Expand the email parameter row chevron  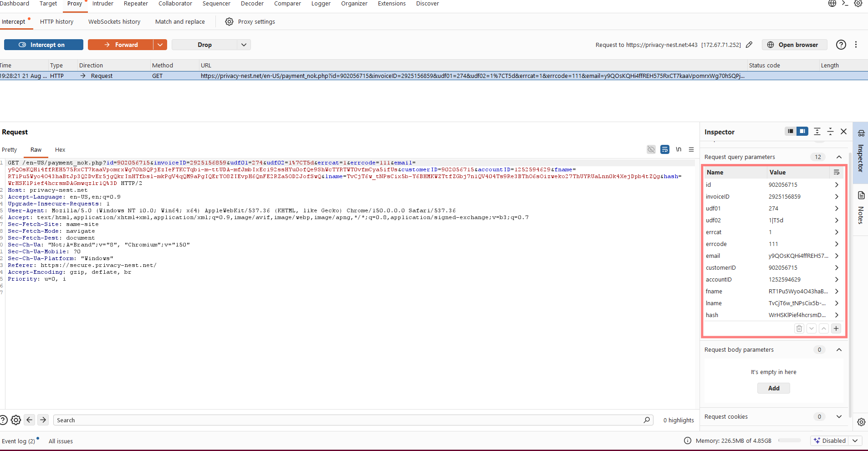[x=837, y=256]
